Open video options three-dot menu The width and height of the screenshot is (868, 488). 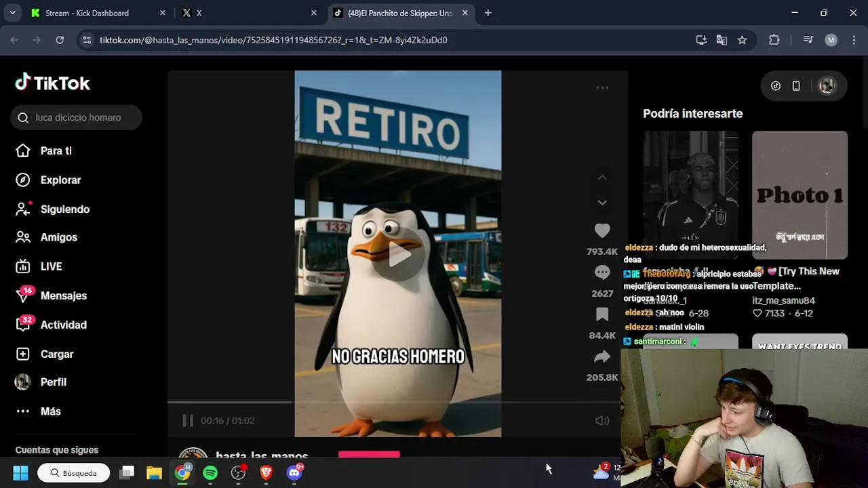[x=602, y=87]
